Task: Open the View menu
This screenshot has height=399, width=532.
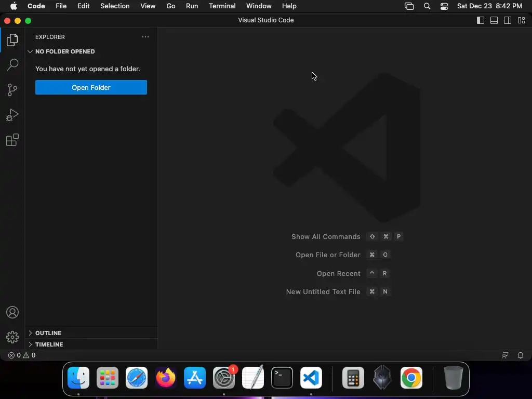Action: [x=148, y=6]
